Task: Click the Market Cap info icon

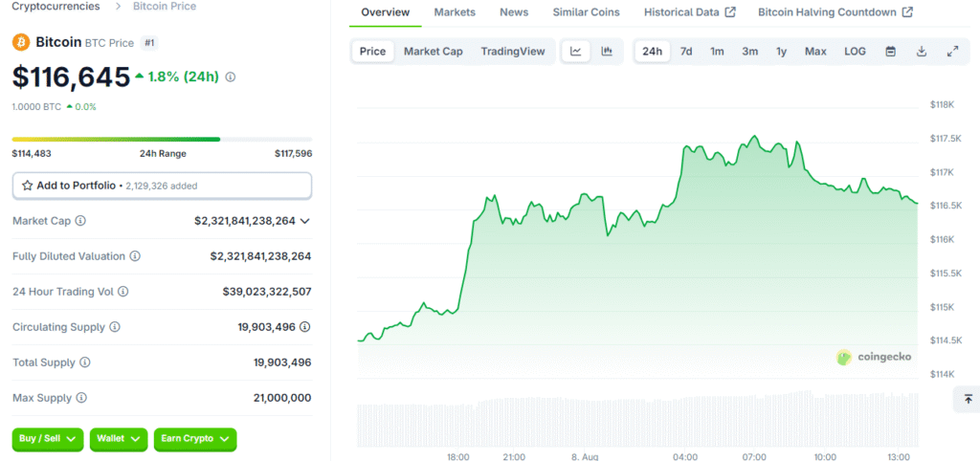Action: click(x=80, y=221)
